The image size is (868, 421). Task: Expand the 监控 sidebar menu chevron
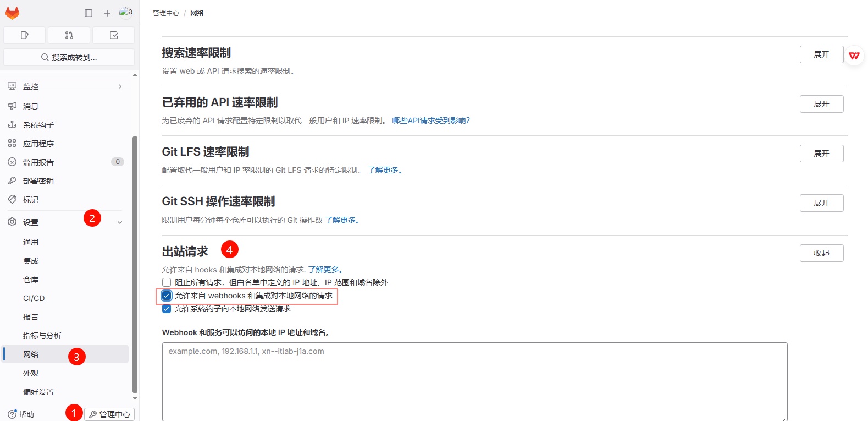(120, 86)
